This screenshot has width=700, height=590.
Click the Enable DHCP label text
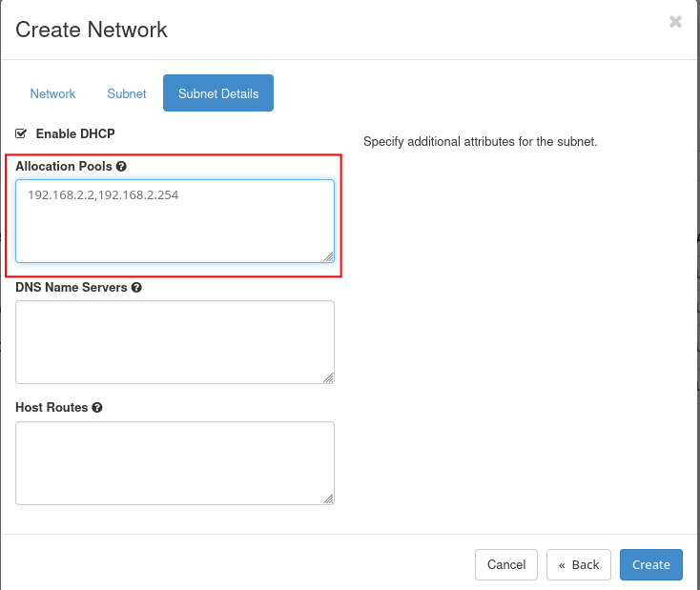coord(74,134)
